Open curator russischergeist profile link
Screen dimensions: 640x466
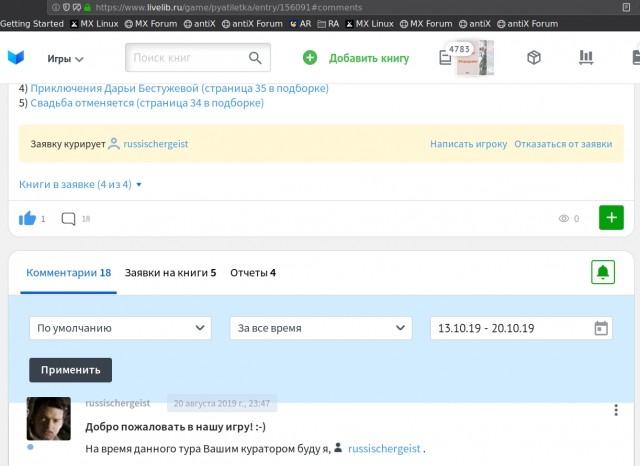tap(156, 144)
